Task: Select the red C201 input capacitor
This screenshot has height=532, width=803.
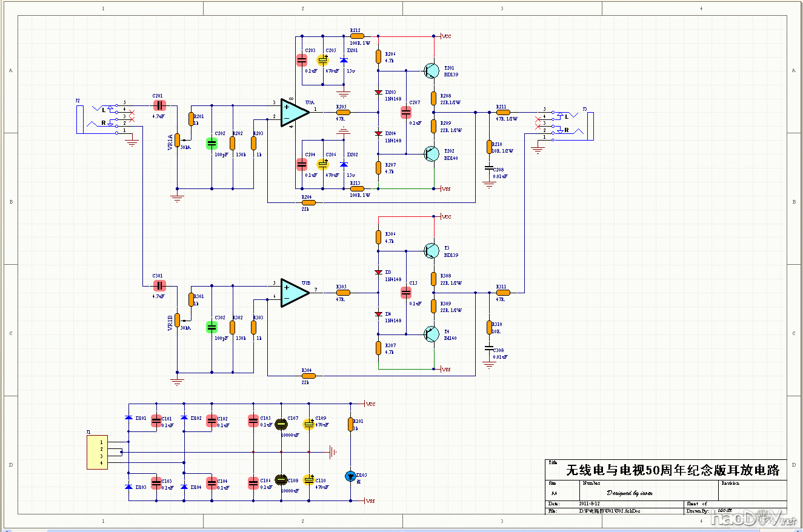Action: tap(159, 104)
